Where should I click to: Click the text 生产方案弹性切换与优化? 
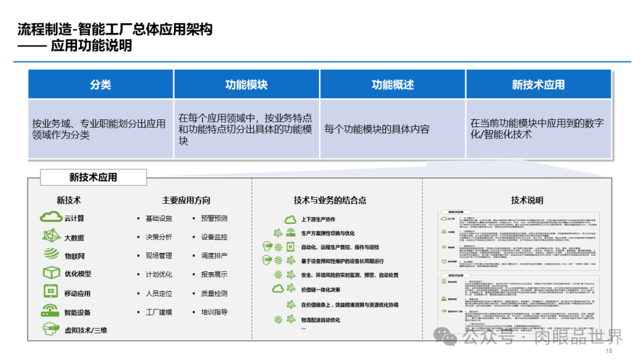coord(328,233)
